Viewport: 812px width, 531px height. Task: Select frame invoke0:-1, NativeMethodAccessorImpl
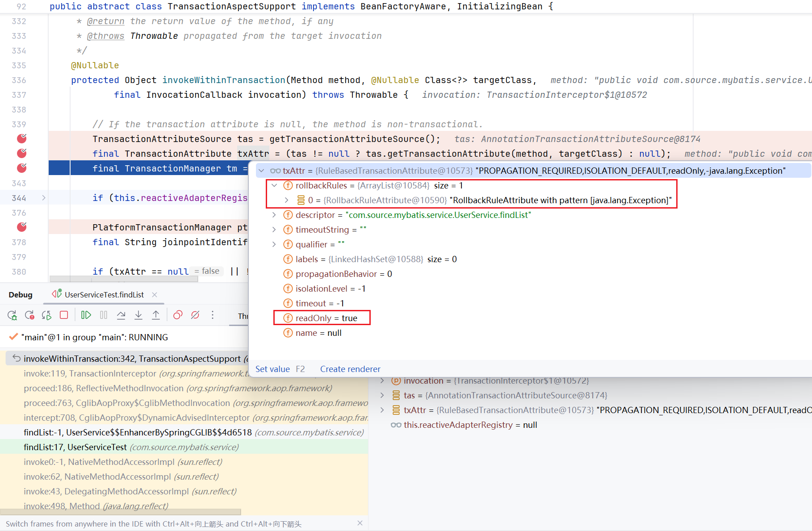point(184,462)
